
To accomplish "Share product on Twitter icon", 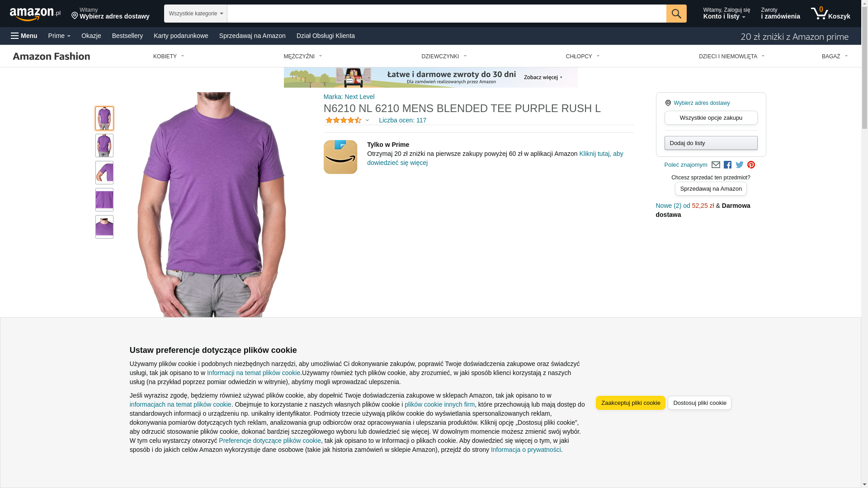I will (x=739, y=165).
